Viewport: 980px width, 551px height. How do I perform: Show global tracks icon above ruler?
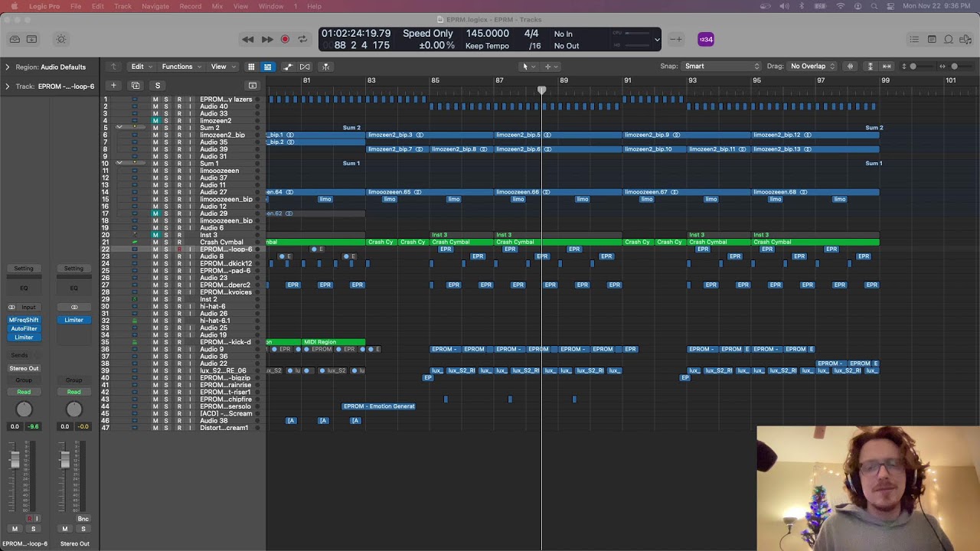253,85
